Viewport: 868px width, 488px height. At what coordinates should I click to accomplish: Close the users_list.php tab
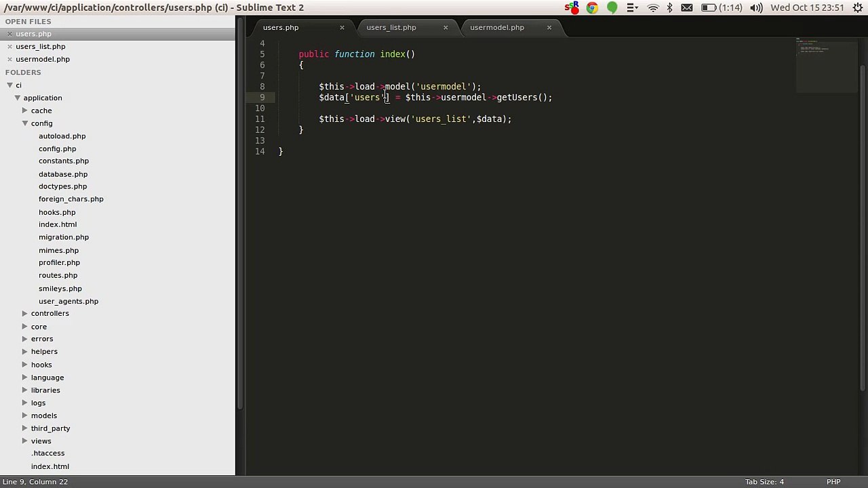tap(446, 28)
